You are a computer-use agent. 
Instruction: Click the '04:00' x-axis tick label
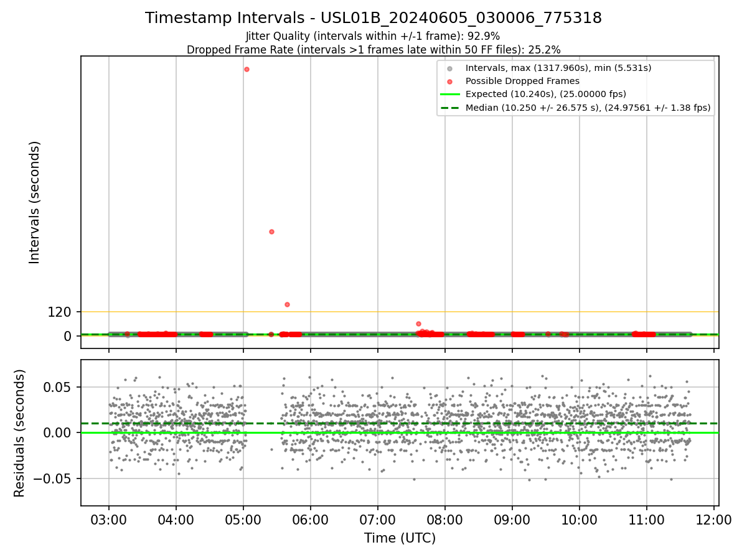click(x=176, y=520)
